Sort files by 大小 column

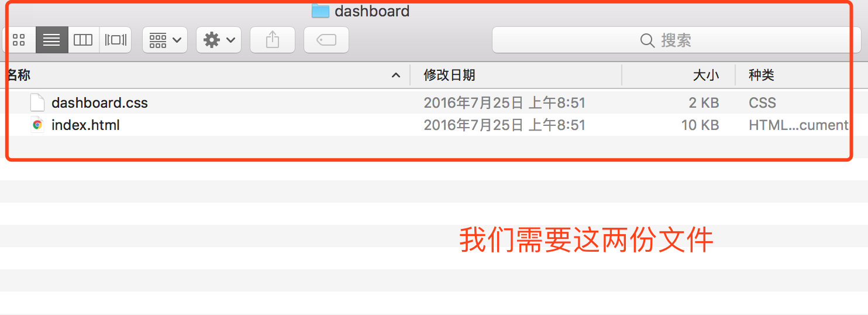coord(706,75)
